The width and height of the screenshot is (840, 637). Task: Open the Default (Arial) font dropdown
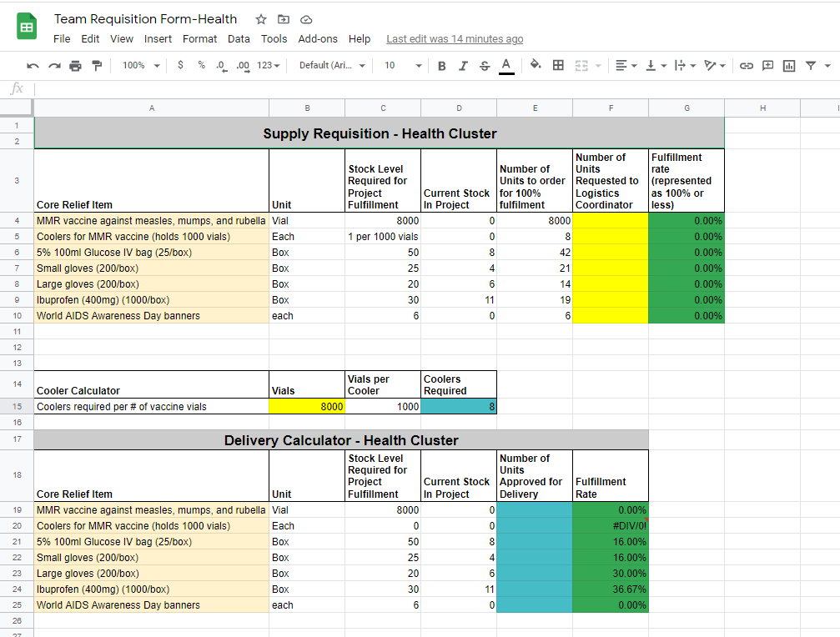pyautogui.click(x=332, y=65)
